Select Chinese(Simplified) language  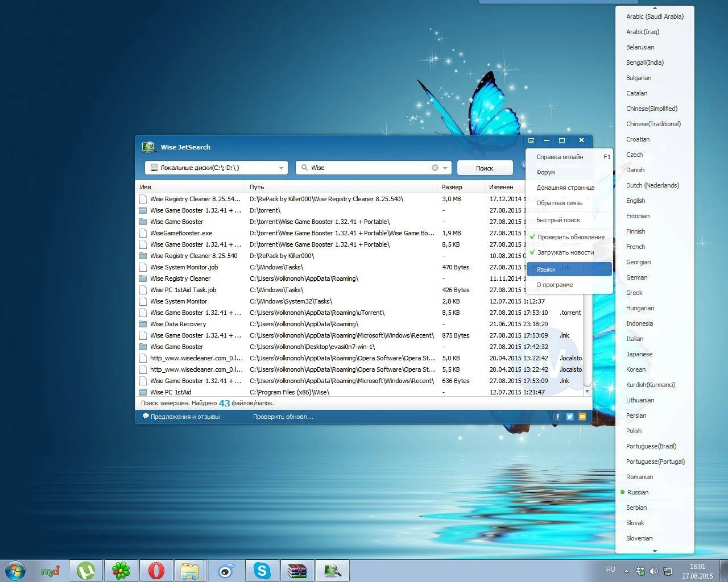point(655,109)
